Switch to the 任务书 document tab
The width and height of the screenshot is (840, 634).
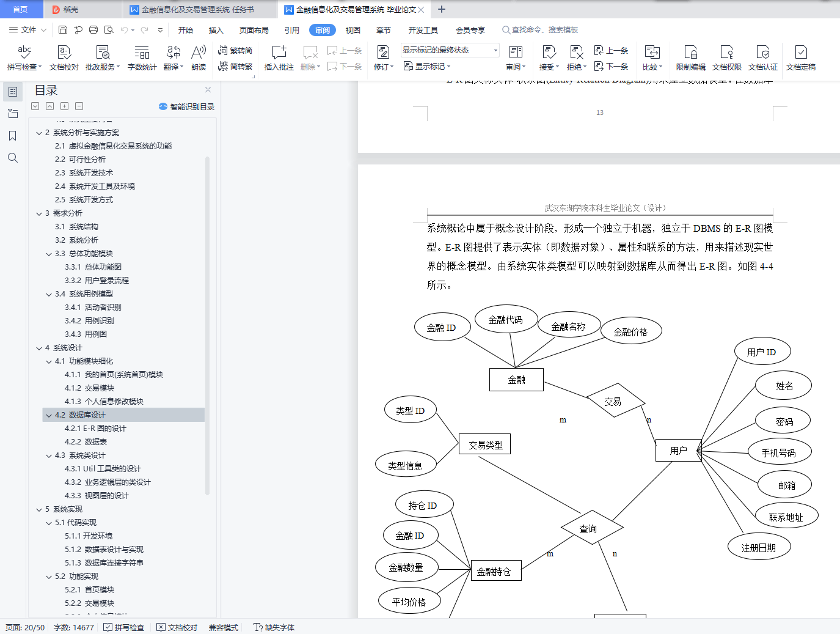coord(198,10)
